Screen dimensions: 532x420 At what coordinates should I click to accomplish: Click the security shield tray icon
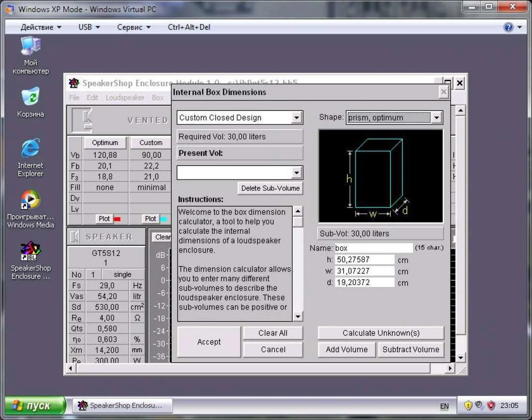pos(468,405)
